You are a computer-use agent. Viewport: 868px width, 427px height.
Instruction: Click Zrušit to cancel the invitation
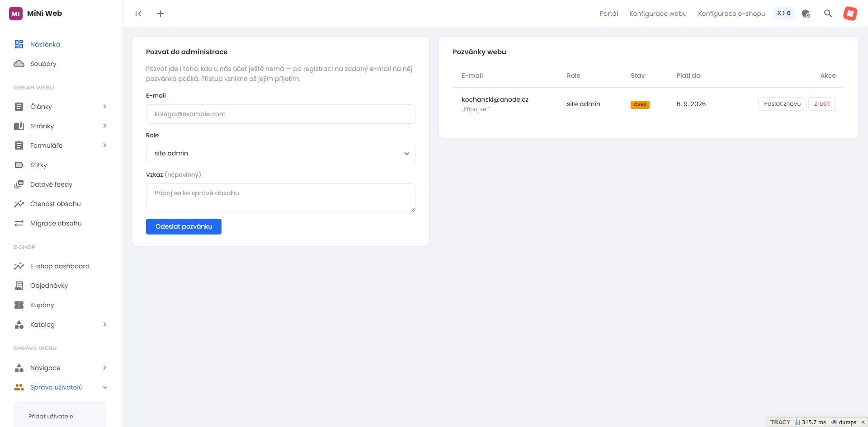[x=822, y=104]
